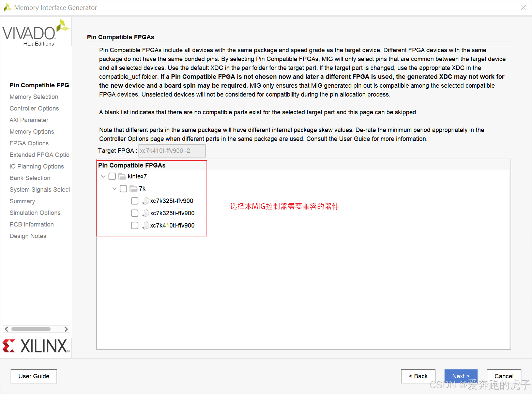Click the 7k folder icon
This screenshot has height=394, width=532.
tap(133, 189)
